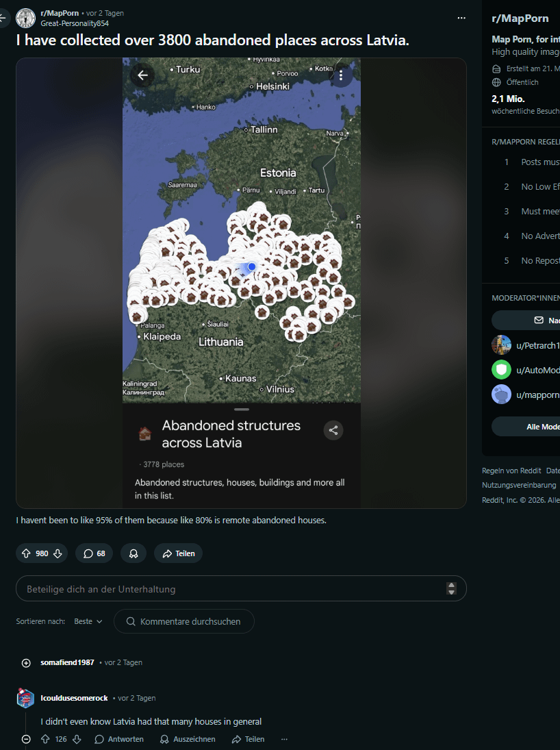
Task: Upvote the Latvia abandoned places post
Action: pos(26,553)
